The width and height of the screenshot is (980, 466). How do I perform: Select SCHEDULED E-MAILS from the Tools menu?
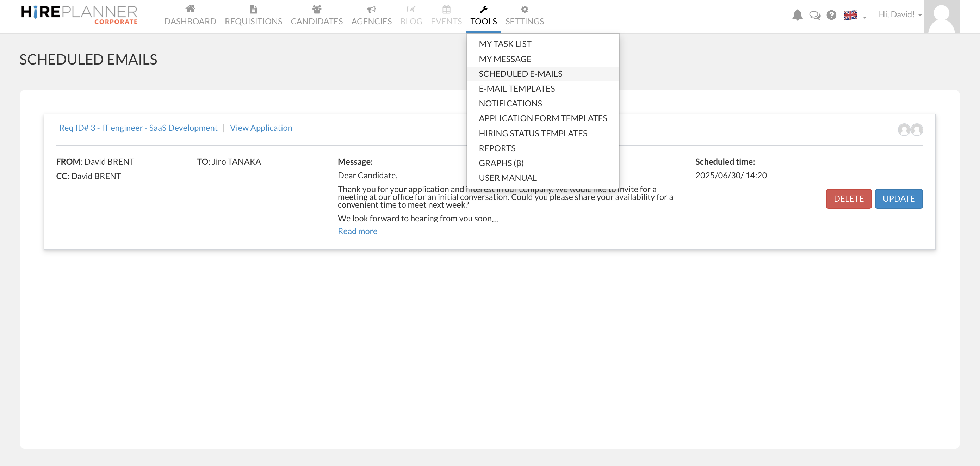[520, 73]
